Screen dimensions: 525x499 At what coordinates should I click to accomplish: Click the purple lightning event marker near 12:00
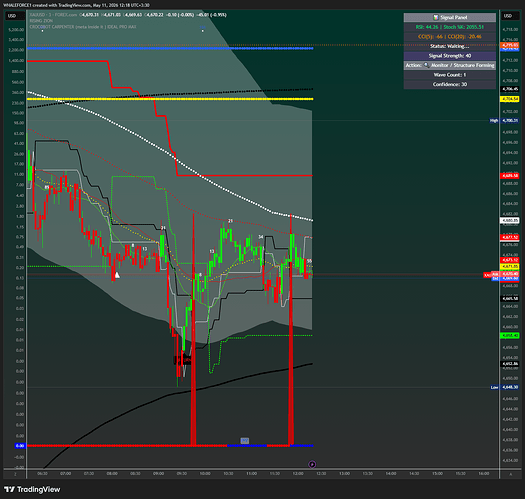click(x=312, y=464)
